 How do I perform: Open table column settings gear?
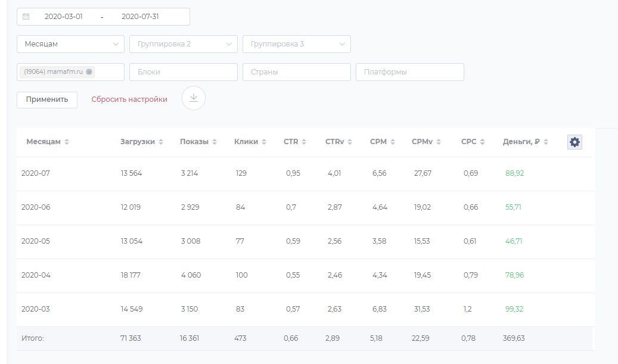(x=574, y=142)
